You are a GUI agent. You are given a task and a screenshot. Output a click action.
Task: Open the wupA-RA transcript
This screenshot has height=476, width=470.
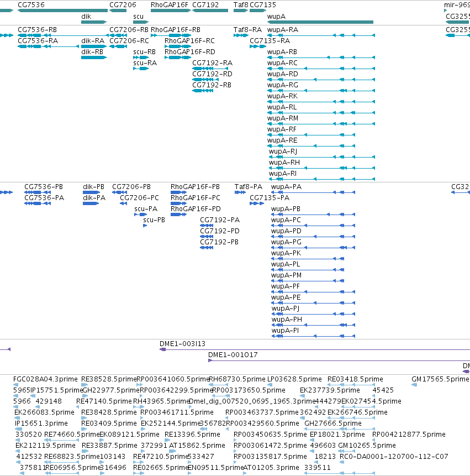pyautogui.click(x=283, y=30)
